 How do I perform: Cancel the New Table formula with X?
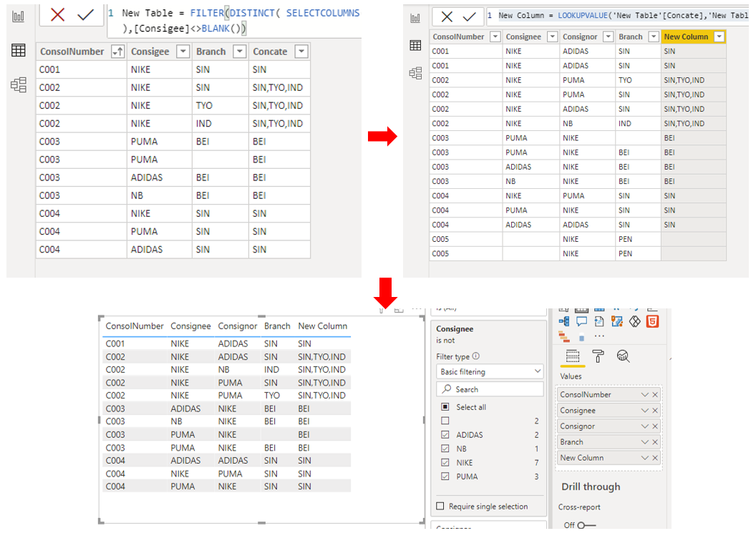58,15
